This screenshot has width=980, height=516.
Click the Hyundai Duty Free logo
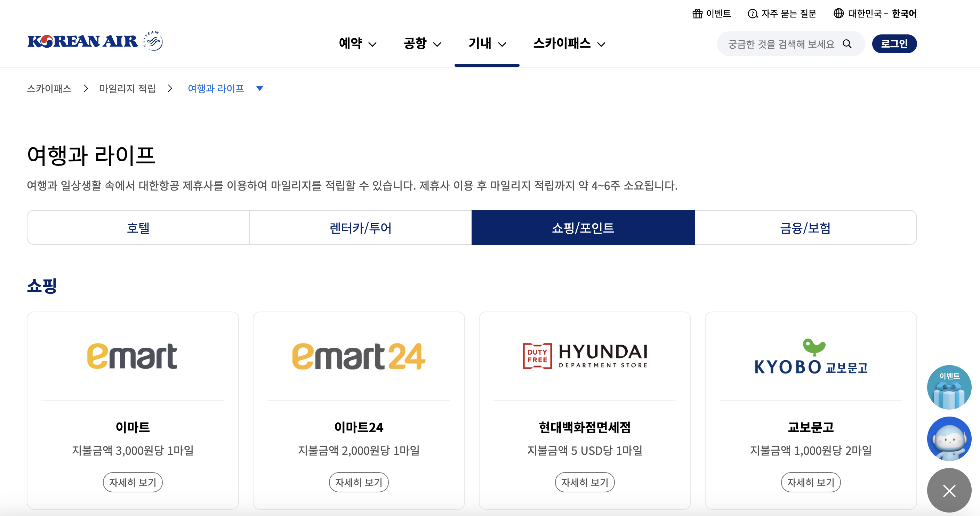point(585,356)
